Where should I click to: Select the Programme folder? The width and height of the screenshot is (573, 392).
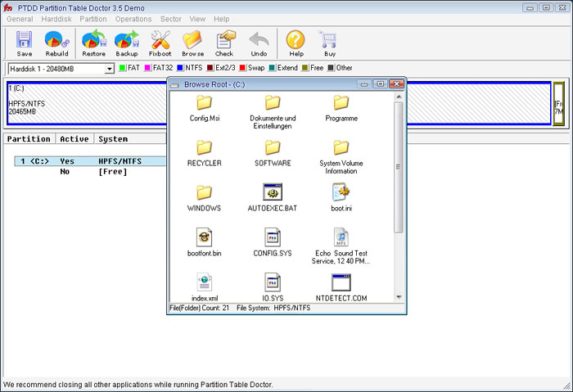coord(341,109)
